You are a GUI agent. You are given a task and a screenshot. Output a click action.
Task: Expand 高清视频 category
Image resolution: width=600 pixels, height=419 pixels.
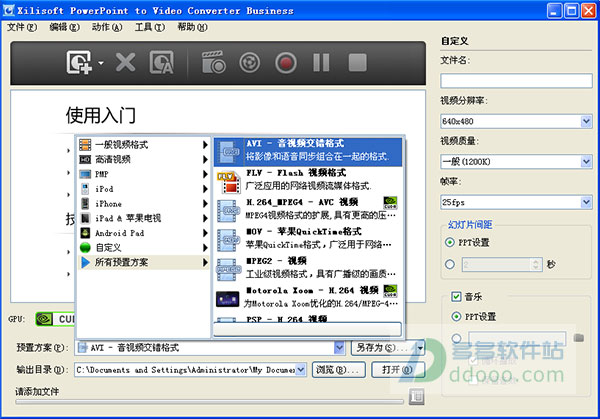tap(143, 159)
